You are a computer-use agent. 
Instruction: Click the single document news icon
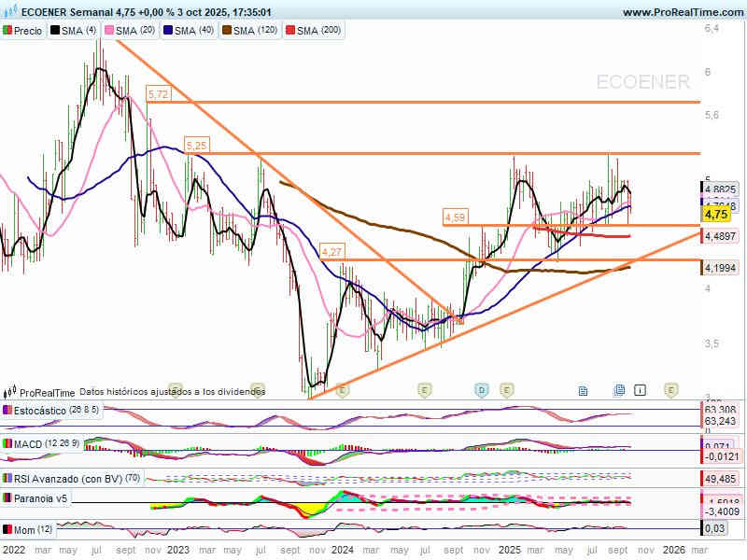[583, 389]
